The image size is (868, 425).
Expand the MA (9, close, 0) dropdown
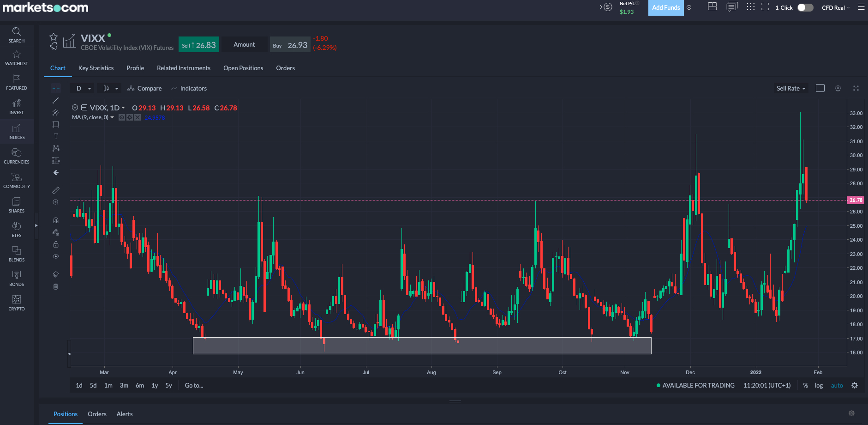click(x=112, y=117)
